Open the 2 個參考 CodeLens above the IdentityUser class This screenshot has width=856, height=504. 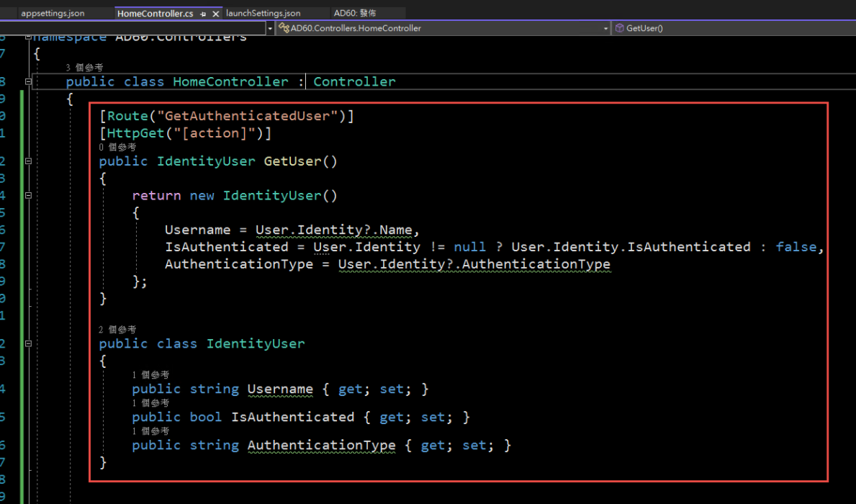pos(117,330)
